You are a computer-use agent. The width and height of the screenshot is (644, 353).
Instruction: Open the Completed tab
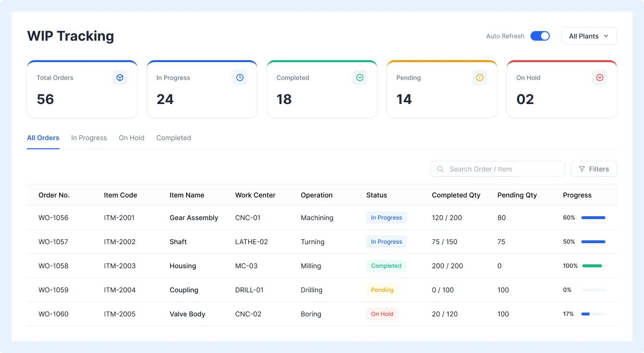point(174,138)
